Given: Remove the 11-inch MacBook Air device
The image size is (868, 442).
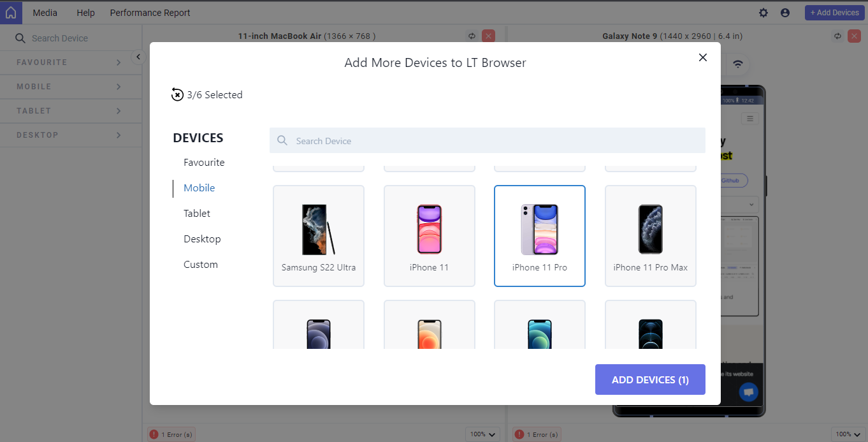Looking at the screenshot, I should tap(489, 36).
